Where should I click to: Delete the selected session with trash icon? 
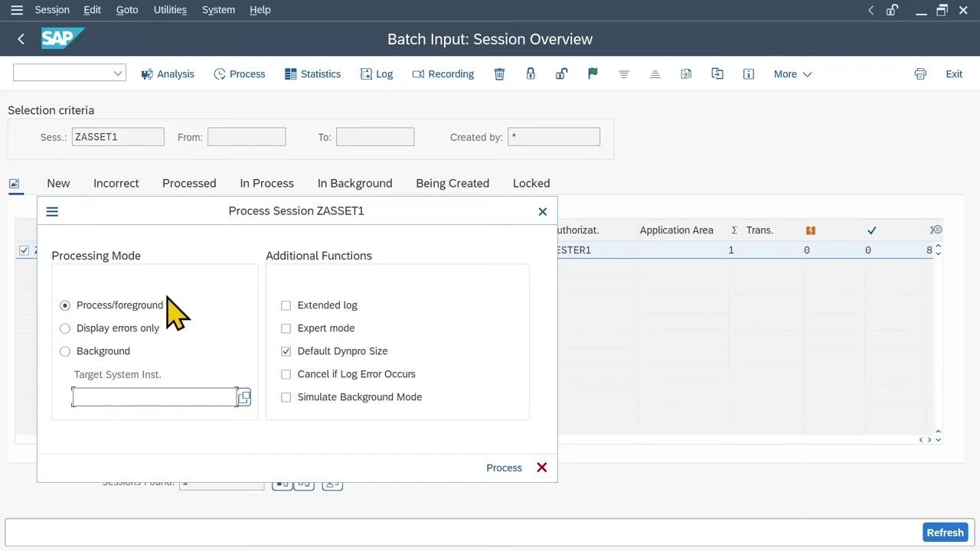[x=499, y=73]
